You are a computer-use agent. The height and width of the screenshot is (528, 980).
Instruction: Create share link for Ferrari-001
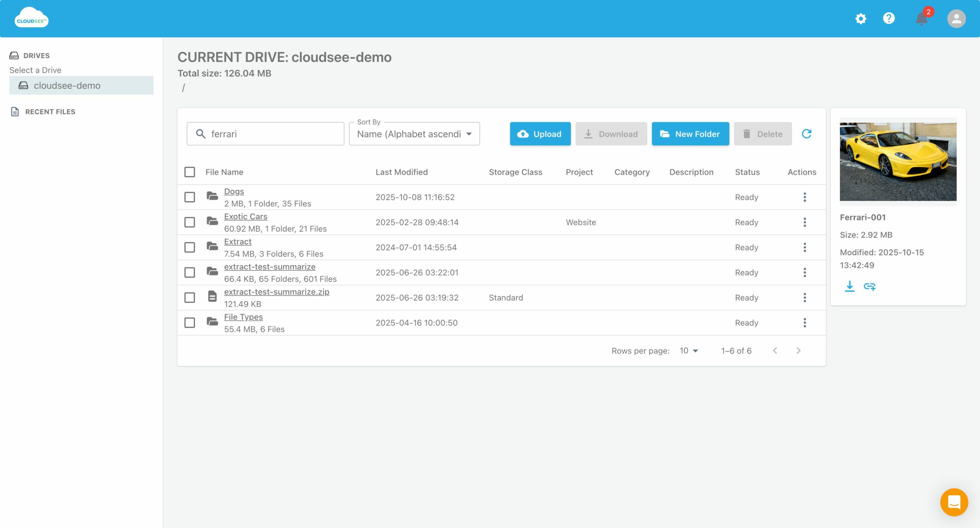[x=869, y=286]
